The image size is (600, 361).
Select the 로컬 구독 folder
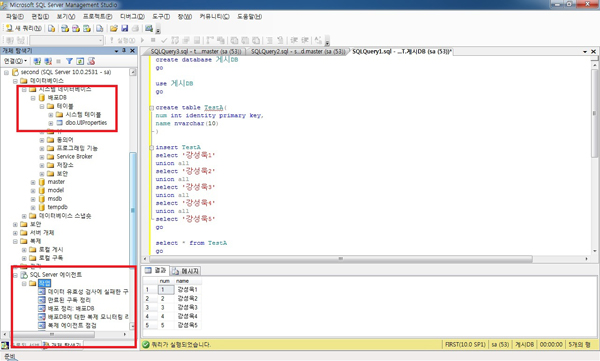[x=51, y=258]
